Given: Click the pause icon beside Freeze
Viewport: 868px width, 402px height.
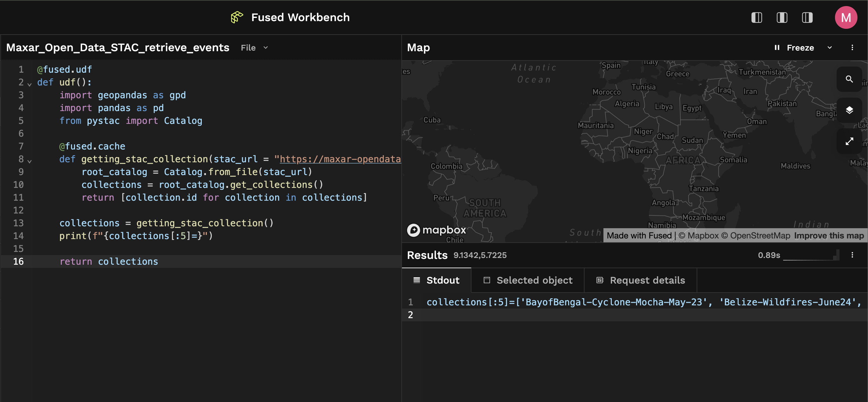Looking at the screenshot, I should click(777, 47).
